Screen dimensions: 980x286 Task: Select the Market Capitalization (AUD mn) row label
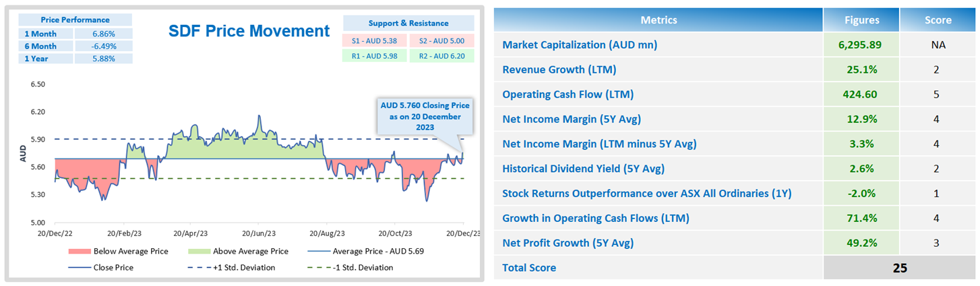coord(580,45)
